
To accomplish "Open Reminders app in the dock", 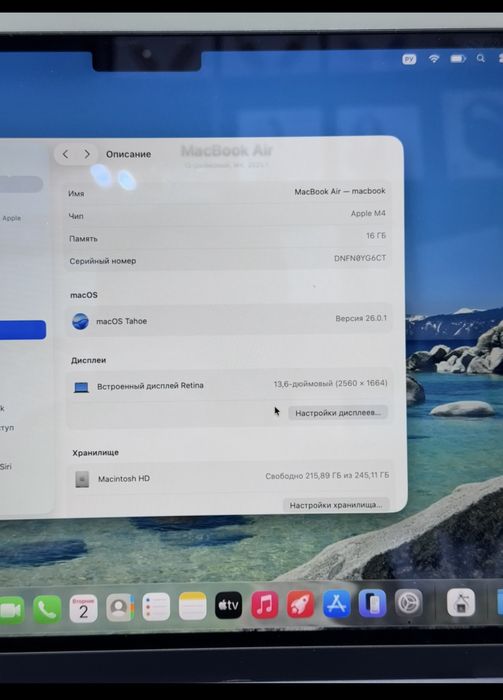I will (156, 607).
